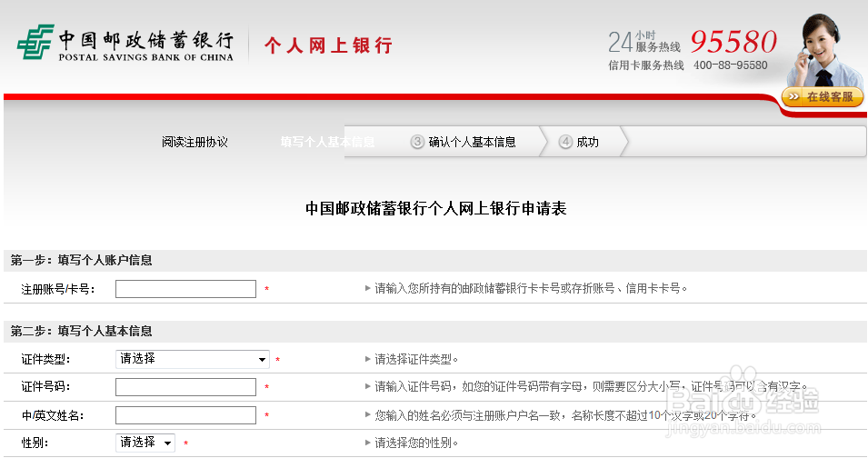
Task: Click the Postal Savings Bank green logo
Action: (x=35, y=42)
